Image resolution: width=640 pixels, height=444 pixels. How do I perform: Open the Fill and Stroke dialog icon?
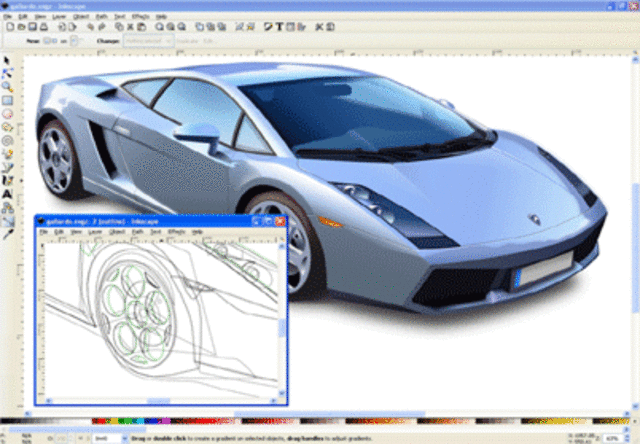coord(268,27)
